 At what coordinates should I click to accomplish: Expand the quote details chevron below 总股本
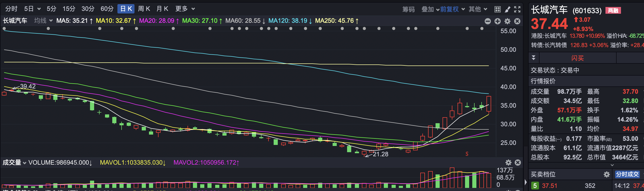(612, 165)
